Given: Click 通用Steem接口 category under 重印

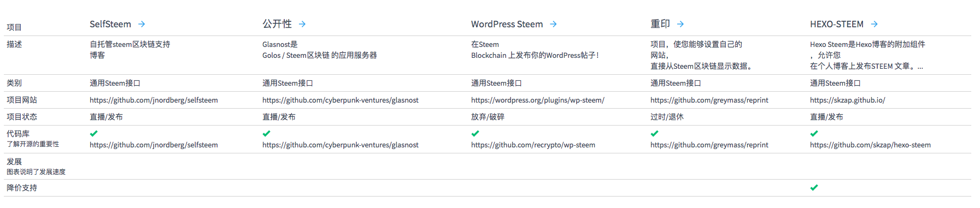Looking at the screenshot, I should [676, 83].
